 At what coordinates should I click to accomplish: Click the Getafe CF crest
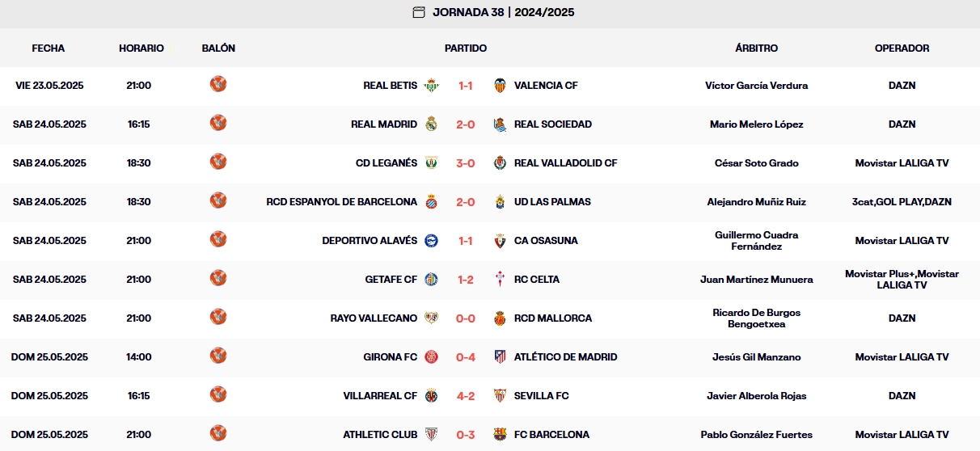click(432, 280)
